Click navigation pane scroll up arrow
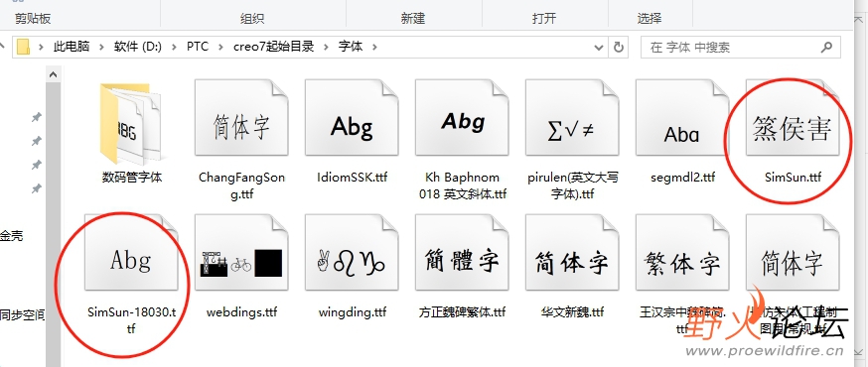The height and width of the screenshot is (367, 868). (x=54, y=74)
